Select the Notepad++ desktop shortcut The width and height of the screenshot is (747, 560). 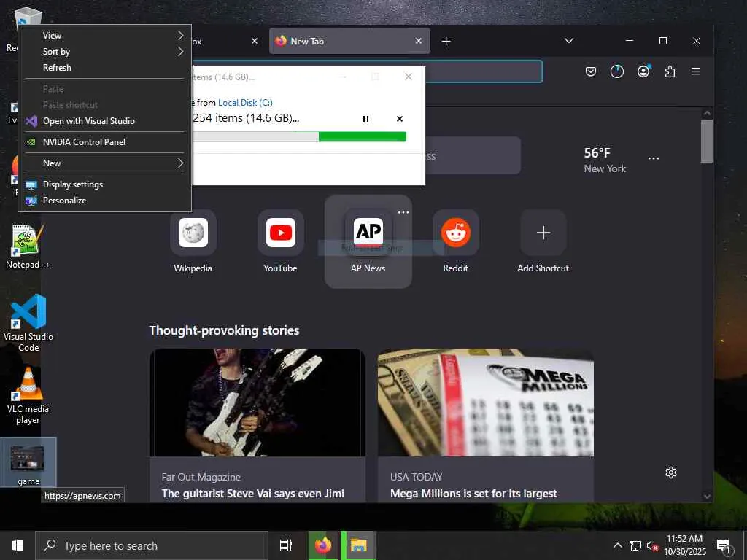point(28,246)
